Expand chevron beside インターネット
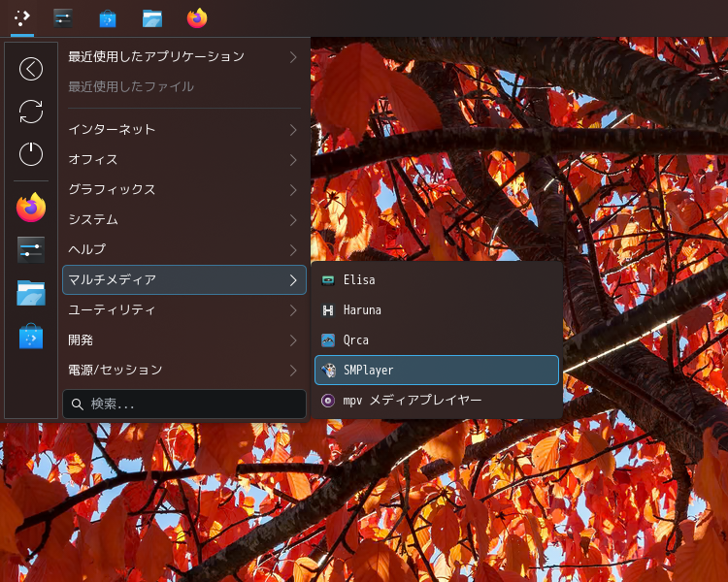 293,130
